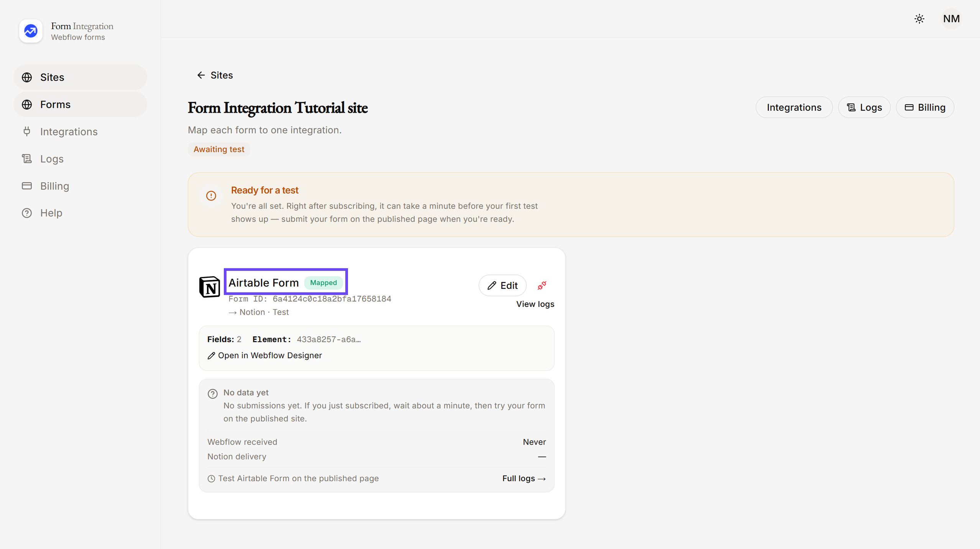Click the Fields: 2 label

pos(224,339)
